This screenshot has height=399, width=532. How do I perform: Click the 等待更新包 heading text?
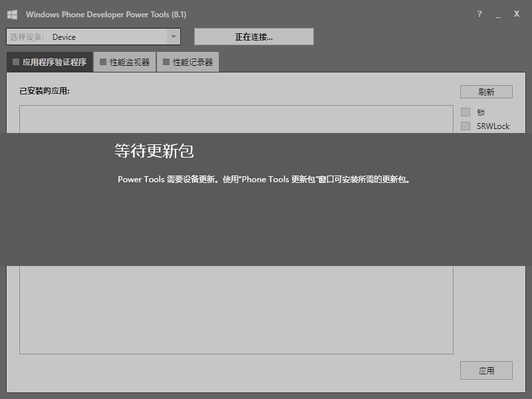click(x=154, y=151)
